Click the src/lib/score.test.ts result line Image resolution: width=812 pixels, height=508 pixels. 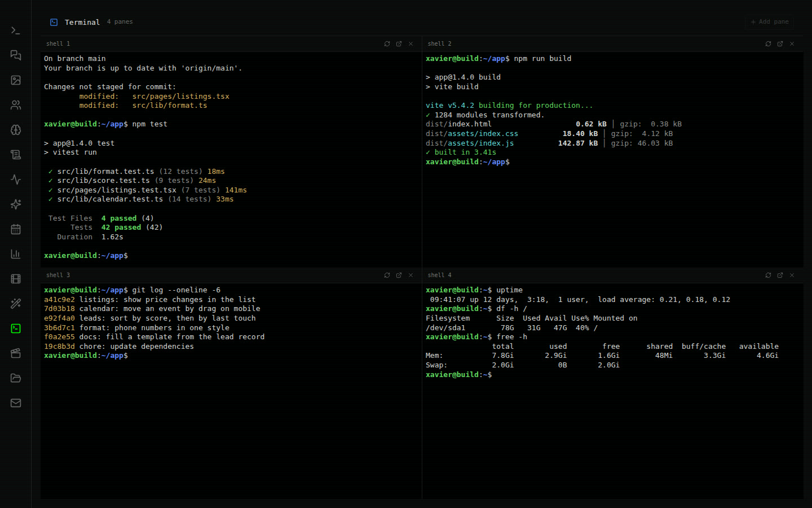[132, 181]
